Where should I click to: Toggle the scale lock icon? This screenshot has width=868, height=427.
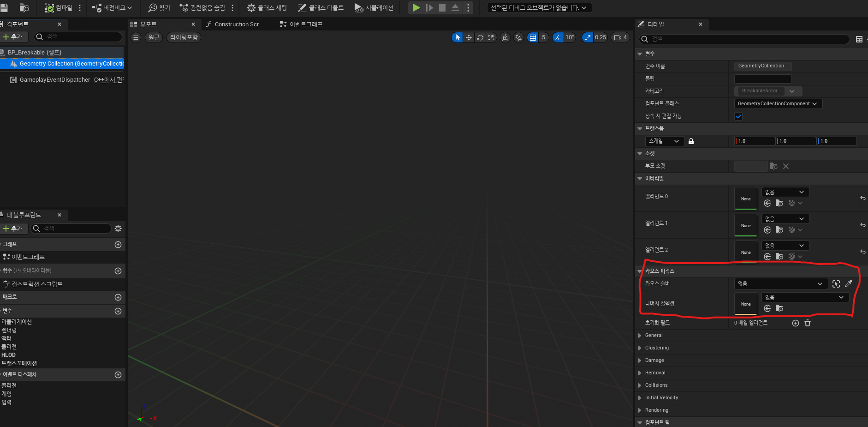pos(691,141)
